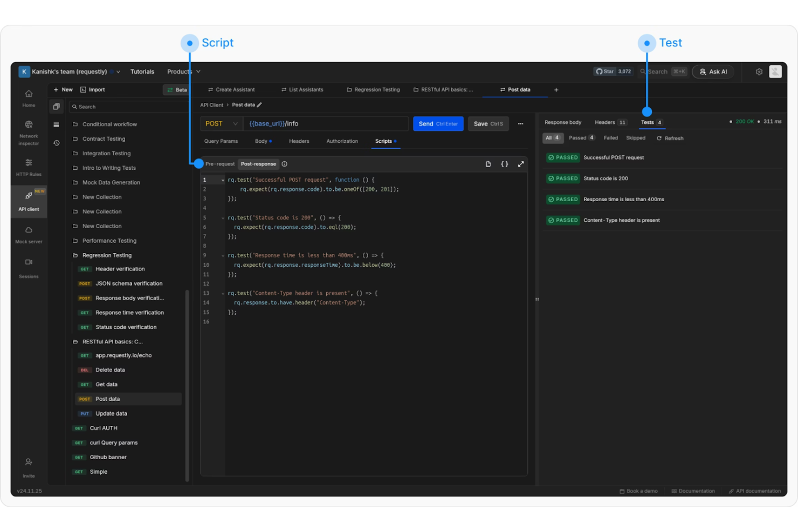Open the Network inspector in sidebar
Image resolution: width=798 pixels, height=532 pixels.
click(x=29, y=132)
